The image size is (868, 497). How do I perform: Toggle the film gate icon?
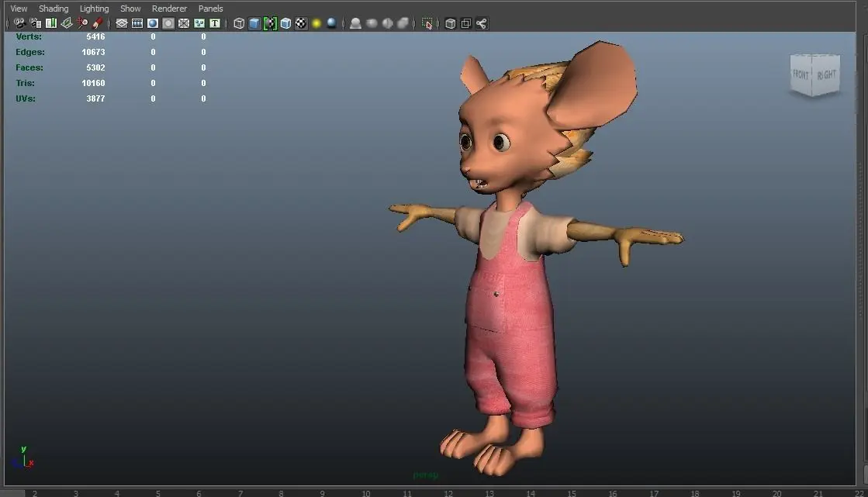(137, 23)
